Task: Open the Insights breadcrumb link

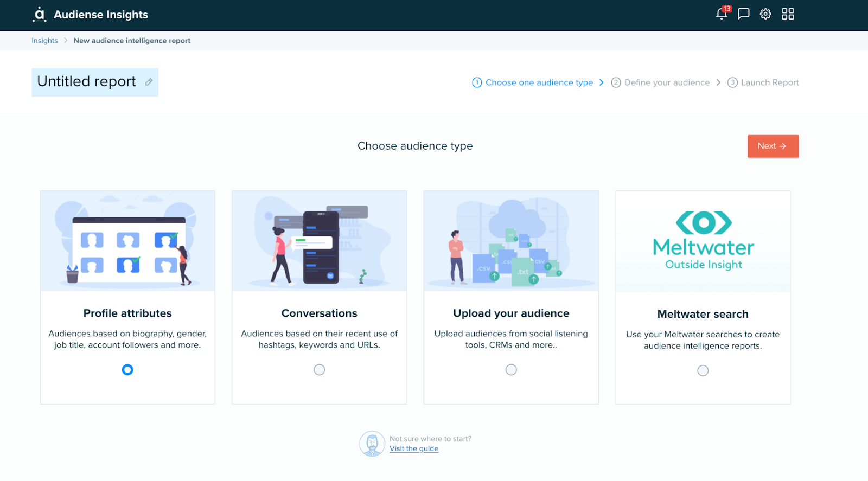Action: click(44, 41)
